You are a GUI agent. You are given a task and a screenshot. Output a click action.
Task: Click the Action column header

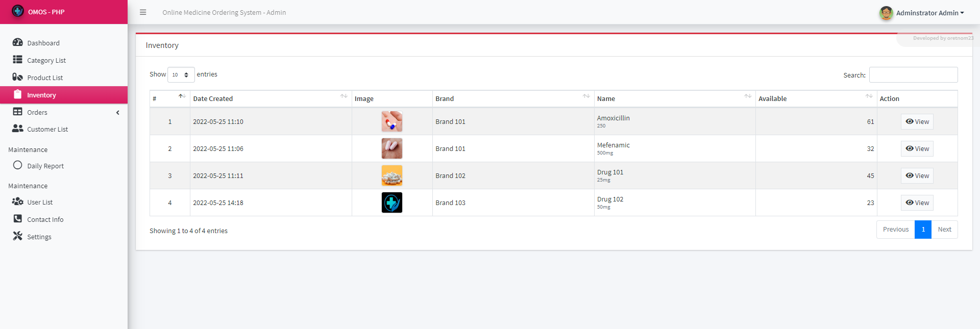click(x=917, y=99)
